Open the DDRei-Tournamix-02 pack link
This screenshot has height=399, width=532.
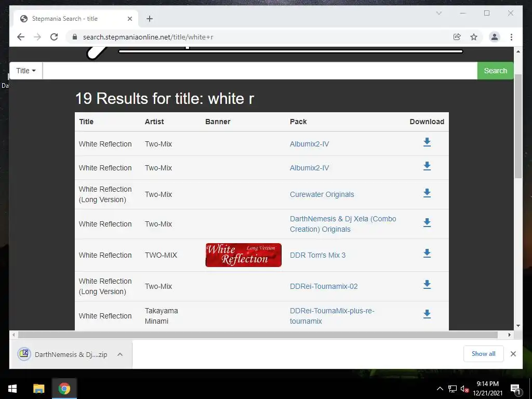click(x=323, y=286)
